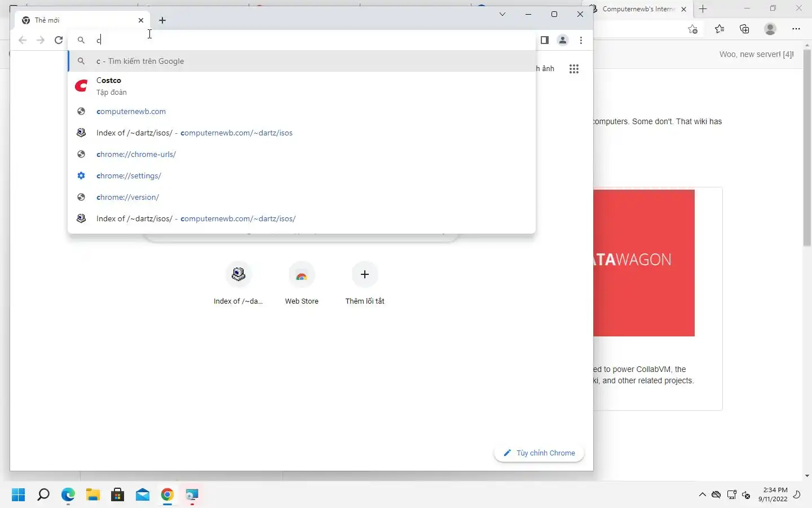812x508 pixels.
Task: Open the Windows Start menu
Action: point(19,495)
